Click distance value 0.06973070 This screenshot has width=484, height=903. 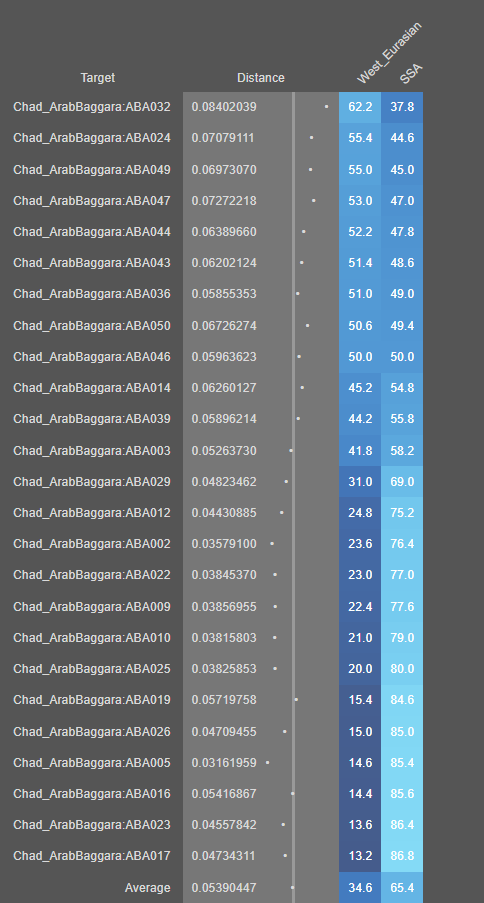point(224,170)
